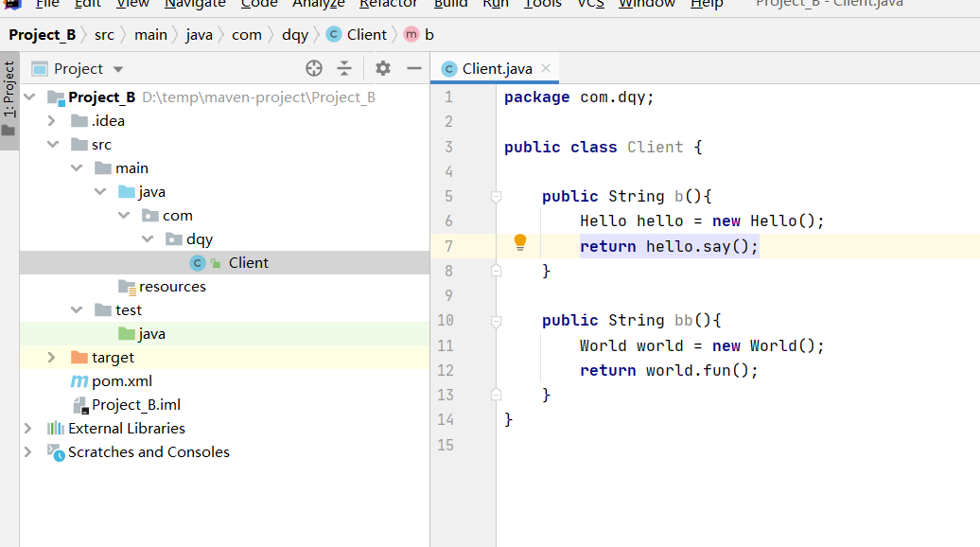Expand the .idea folder
Viewport: 980px width, 547px height.
[52, 120]
